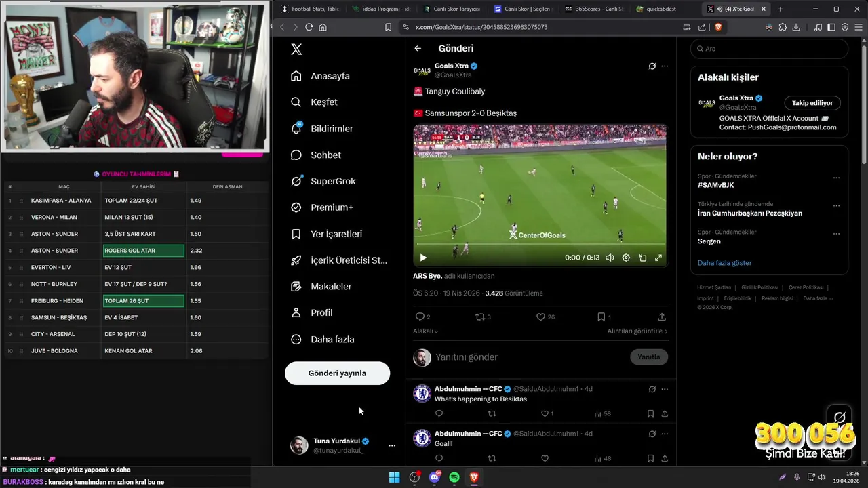868x488 pixels.
Task: Open browser downloads
Action: pyautogui.click(x=796, y=27)
